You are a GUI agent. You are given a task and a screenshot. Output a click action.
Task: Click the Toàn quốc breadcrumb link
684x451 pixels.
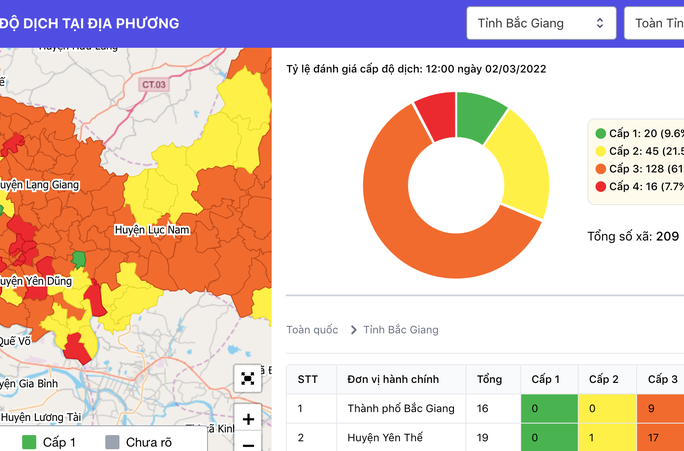(312, 330)
